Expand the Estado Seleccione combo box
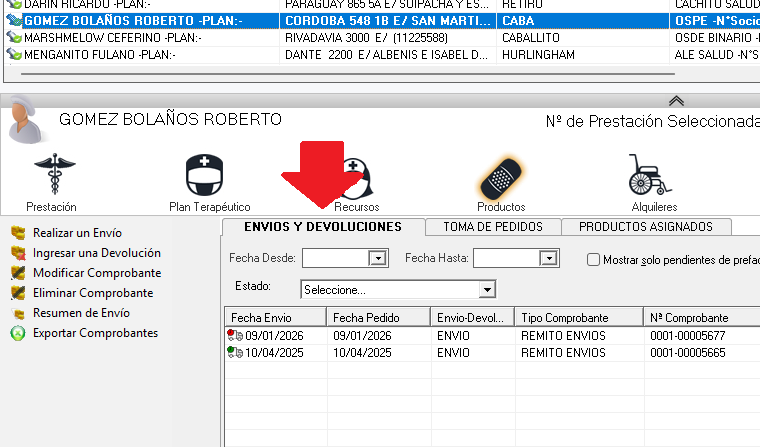 pyautogui.click(x=487, y=289)
